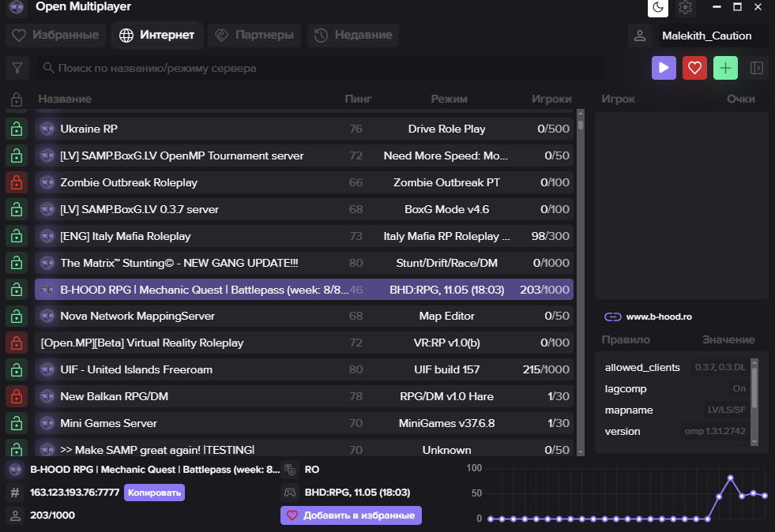The width and height of the screenshot is (775, 532).
Task: Click the language icon next to RO
Action: coord(290,470)
